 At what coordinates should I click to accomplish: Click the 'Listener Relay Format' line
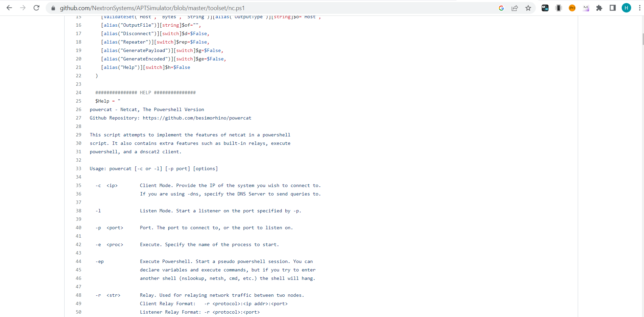pyautogui.click(x=200, y=312)
